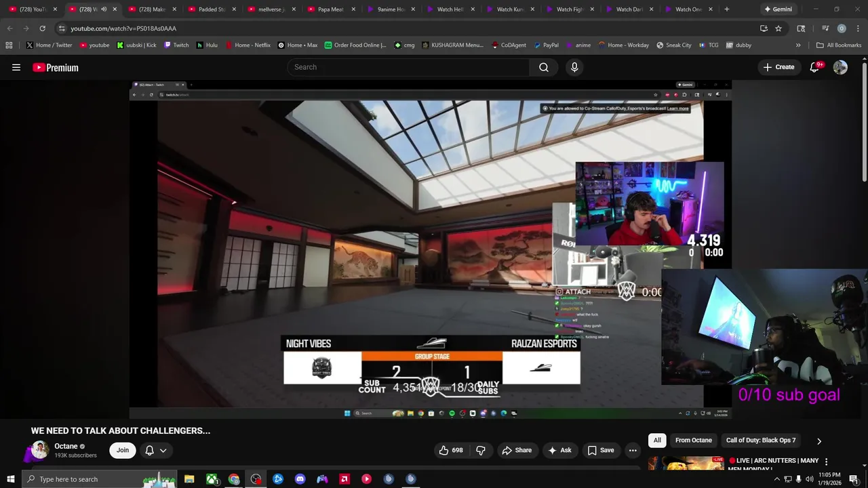
Task: Open live video options three-dot menu
Action: [x=825, y=462]
